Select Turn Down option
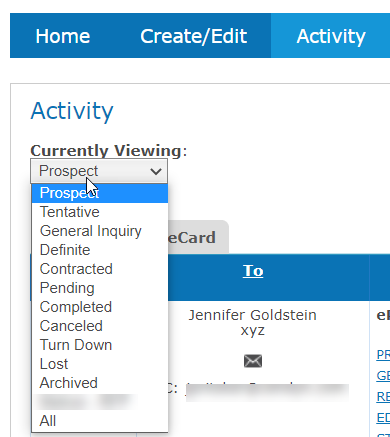The height and width of the screenshot is (437, 390). (x=100, y=345)
